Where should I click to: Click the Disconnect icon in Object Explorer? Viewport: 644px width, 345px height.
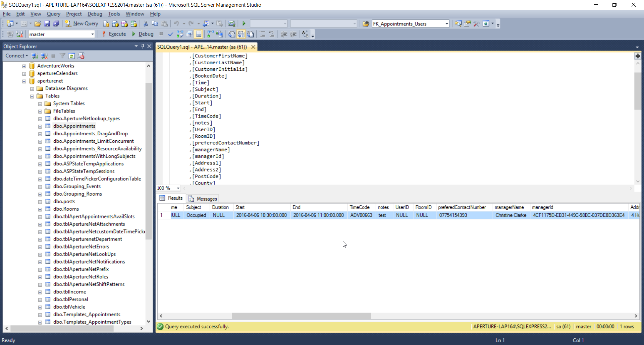(x=44, y=56)
